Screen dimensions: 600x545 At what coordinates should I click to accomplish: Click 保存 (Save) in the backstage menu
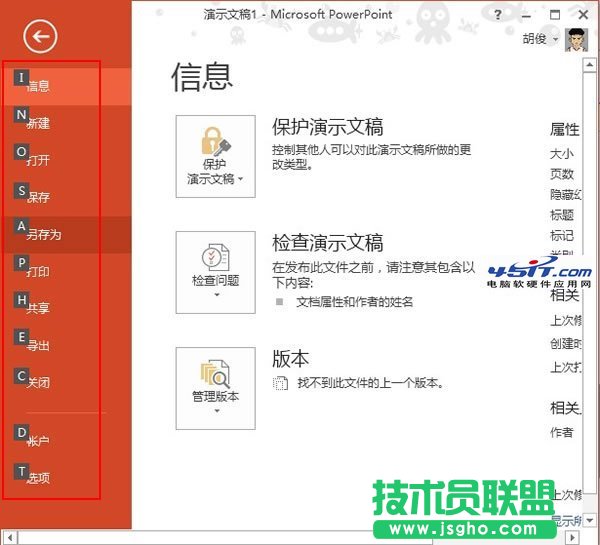point(40,197)
